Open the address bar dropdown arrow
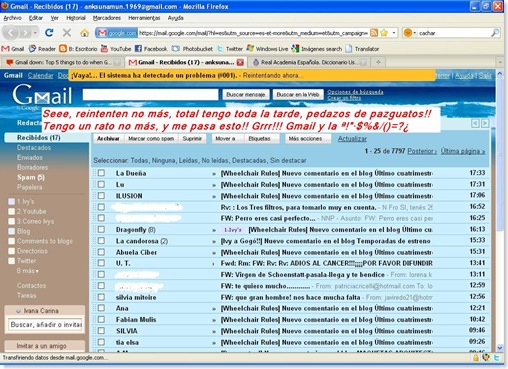508x369 pixels. (394, 33)
